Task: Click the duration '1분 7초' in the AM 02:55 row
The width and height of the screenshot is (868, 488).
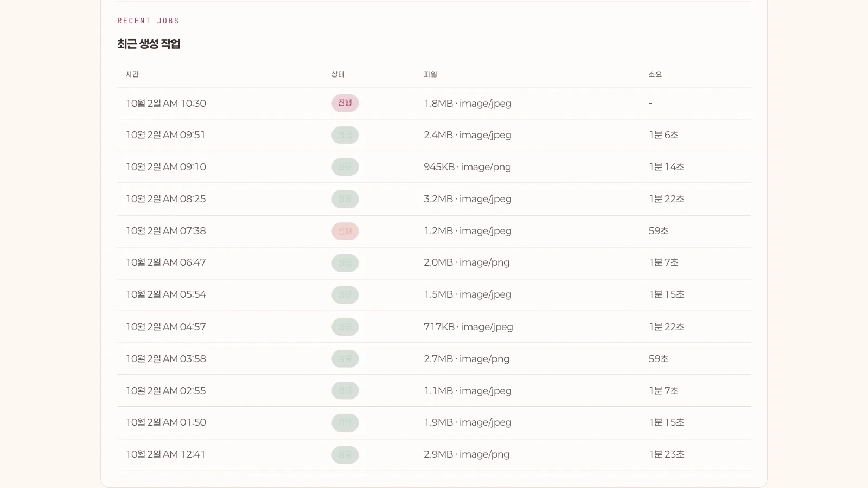Action: point(663,391)
